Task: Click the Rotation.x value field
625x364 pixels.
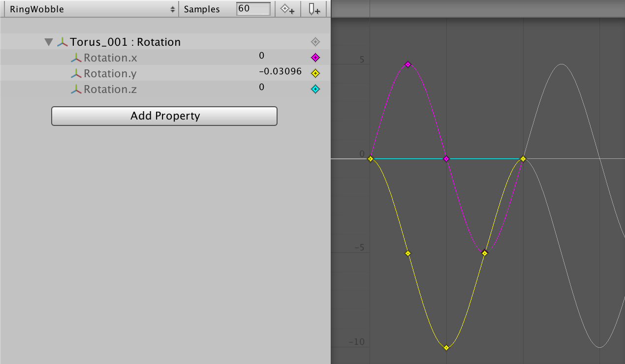Action: tap(262, 56)
